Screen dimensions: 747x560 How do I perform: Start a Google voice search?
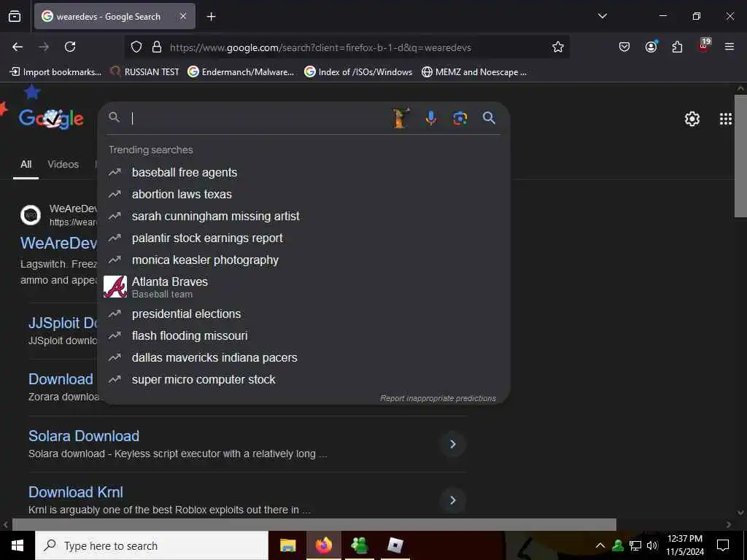430,118
